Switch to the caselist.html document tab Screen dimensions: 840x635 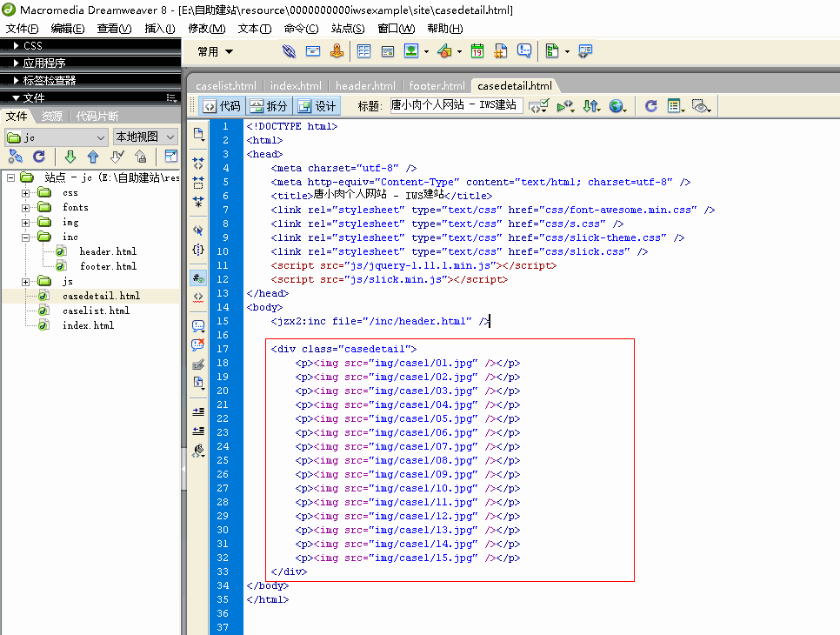pos(225,86)
